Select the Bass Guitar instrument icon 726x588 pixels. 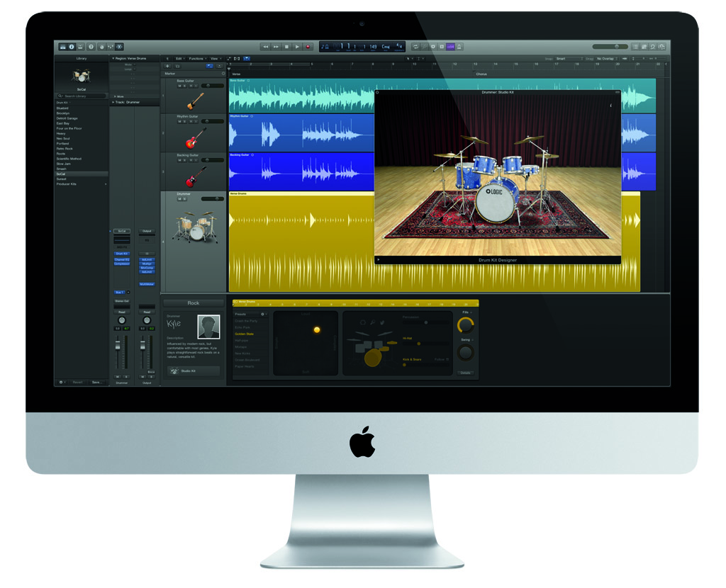[195, 101]
